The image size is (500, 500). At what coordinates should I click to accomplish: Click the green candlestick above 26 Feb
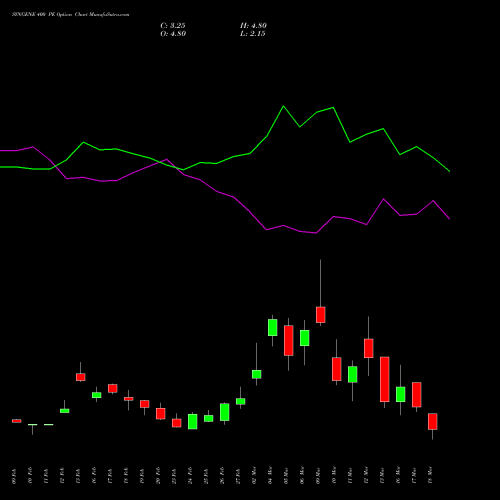click(x=225, y=412)
